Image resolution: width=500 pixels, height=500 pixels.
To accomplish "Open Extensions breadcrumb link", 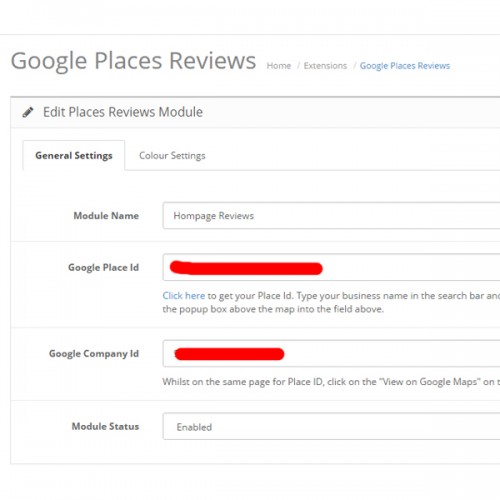I will tap(325, 66).
